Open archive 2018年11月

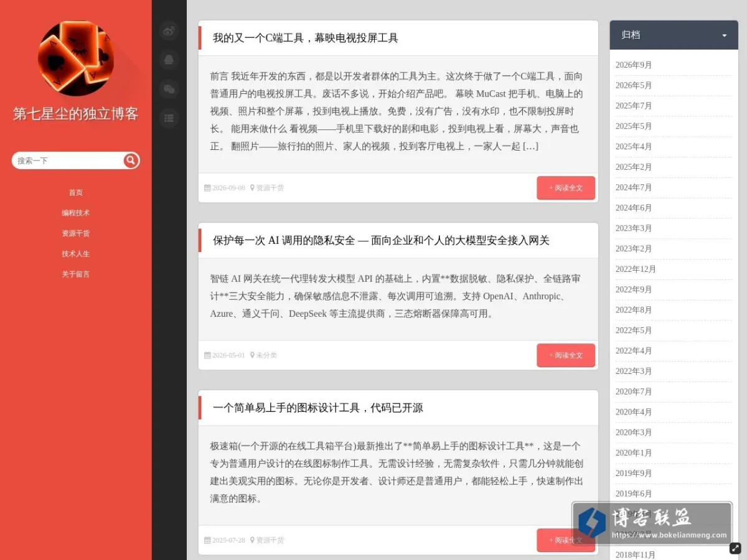pyautogui.click(x=636, y=555)
